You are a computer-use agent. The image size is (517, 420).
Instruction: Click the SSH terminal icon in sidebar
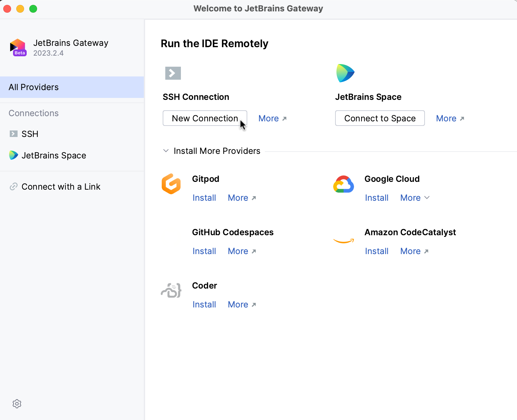pyautogui.click(x=14, y=134)
